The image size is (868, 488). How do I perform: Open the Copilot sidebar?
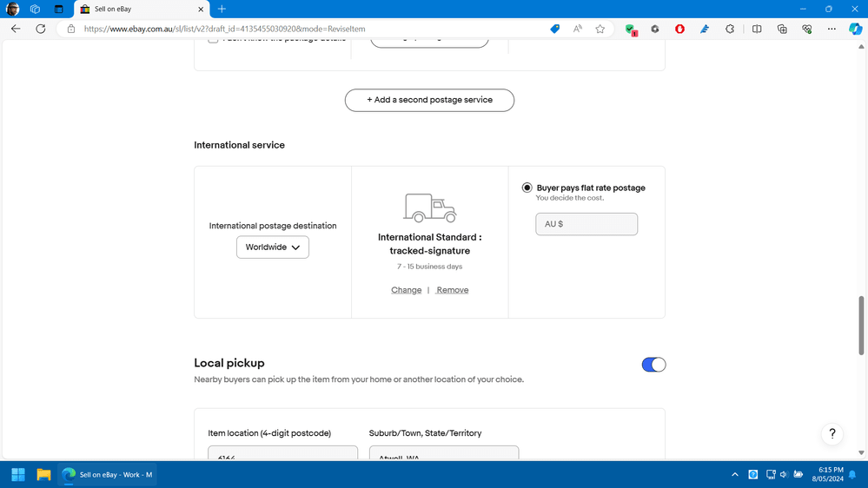tap(855, 29)
